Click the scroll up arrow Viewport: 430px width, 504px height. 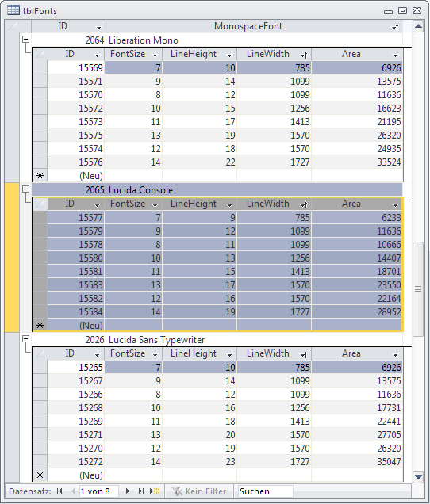click(x=418, y=26)
